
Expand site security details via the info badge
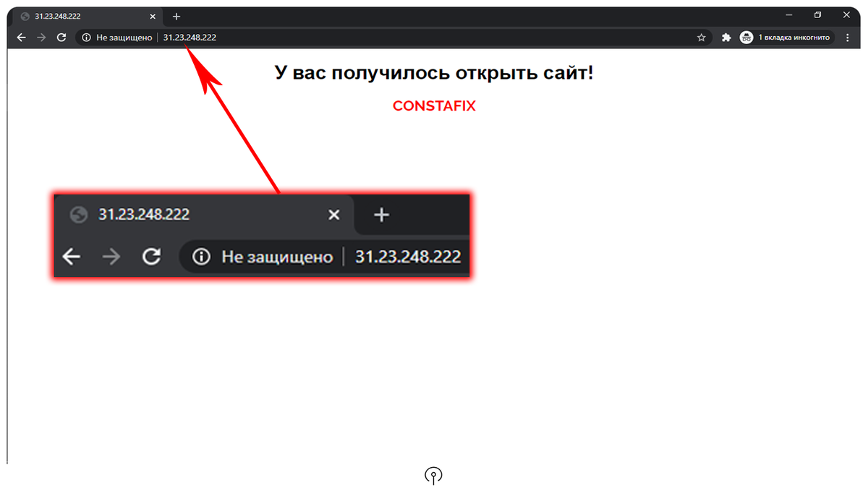(x=87, y=37)
